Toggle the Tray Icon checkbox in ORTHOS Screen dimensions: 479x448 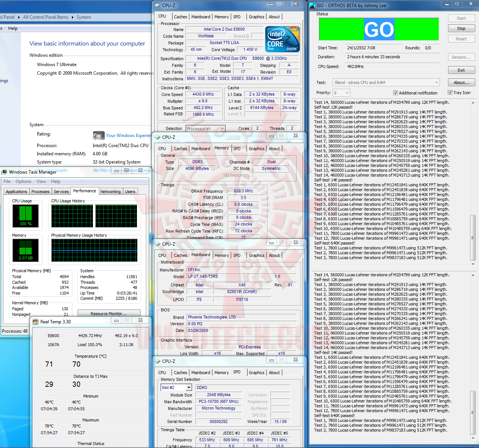[450, 93]
